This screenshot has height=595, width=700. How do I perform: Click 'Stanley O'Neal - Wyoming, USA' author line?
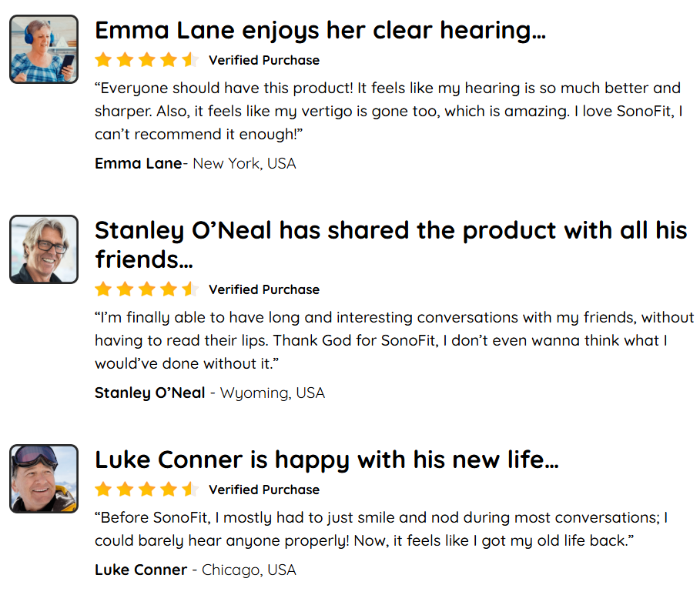pyautogui.click(x=209, y=393)
